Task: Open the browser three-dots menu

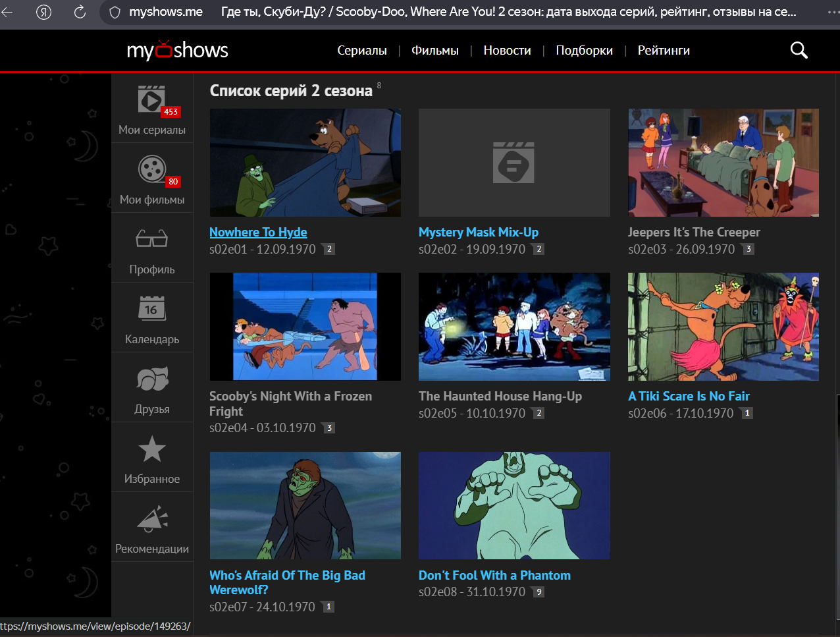Action: pos(833,12)
